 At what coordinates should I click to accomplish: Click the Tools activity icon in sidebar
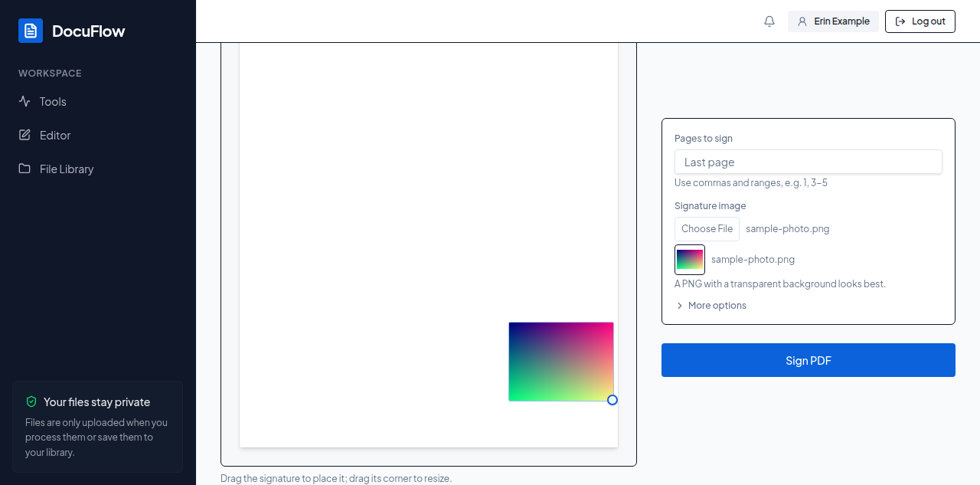pos(24,101)
